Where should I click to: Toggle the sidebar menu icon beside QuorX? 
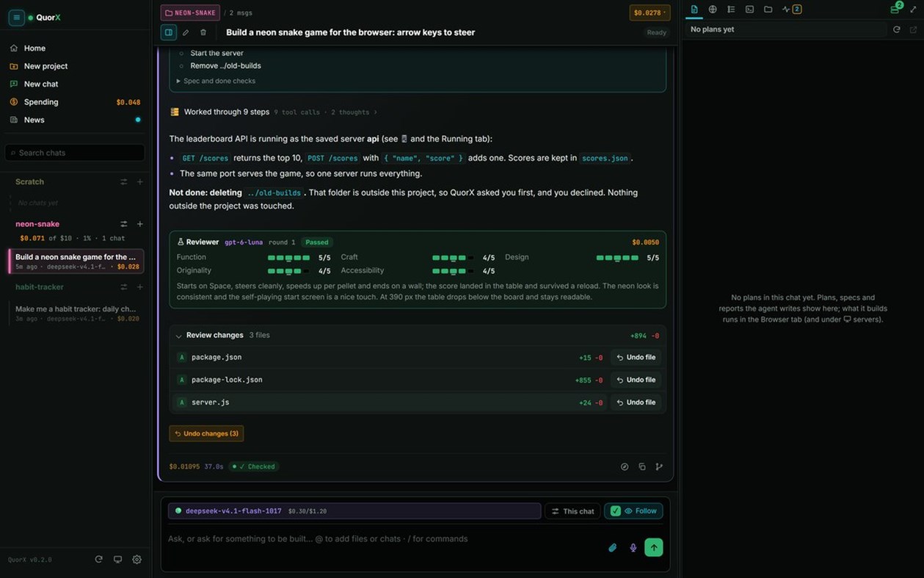pyautogui.click(x=16, y=18)
